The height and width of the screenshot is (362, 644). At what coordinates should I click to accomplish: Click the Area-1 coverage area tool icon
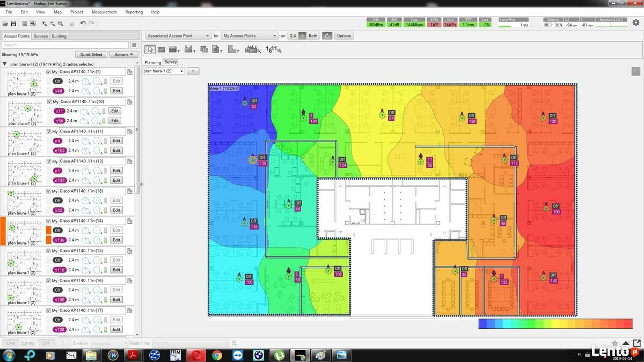click(x=232, y=49)
